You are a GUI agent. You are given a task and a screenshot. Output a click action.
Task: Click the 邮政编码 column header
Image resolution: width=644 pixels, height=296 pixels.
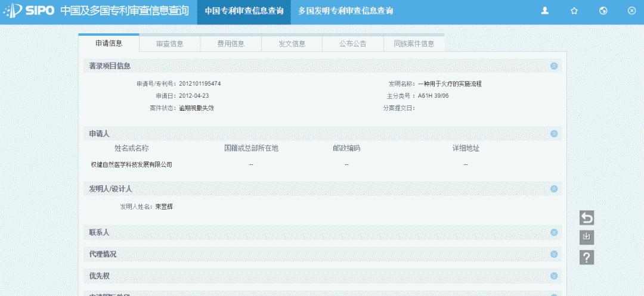click(x=346, y=148)
